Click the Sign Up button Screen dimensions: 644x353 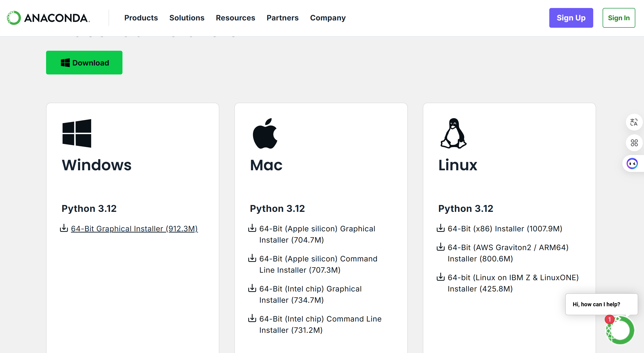[571, 18]
